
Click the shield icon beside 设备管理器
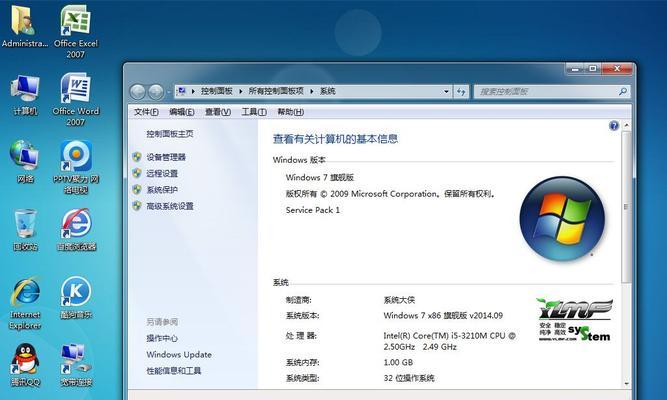coord(137,157)
